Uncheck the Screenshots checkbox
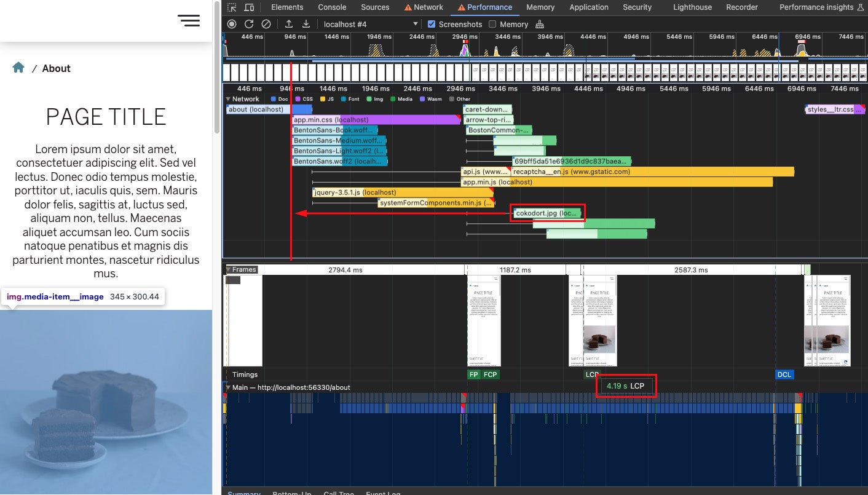868x495 pixels. point(432,24)
